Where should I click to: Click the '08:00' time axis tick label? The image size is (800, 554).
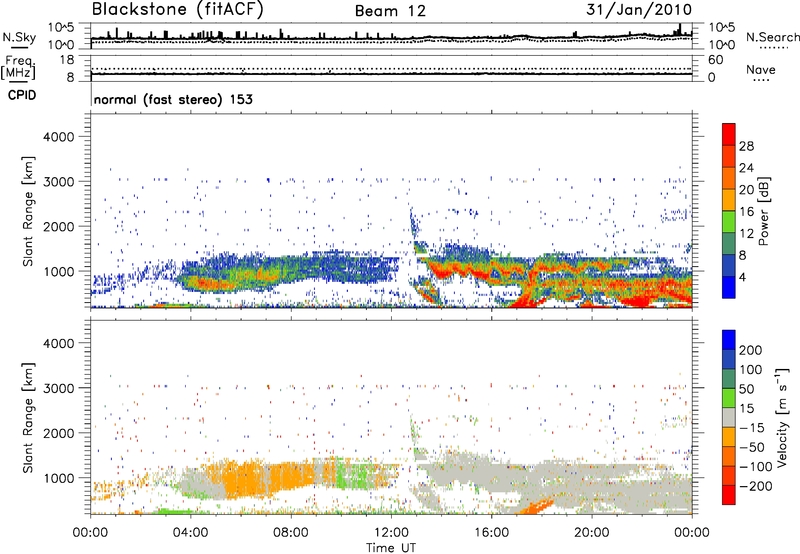point(291,533)
